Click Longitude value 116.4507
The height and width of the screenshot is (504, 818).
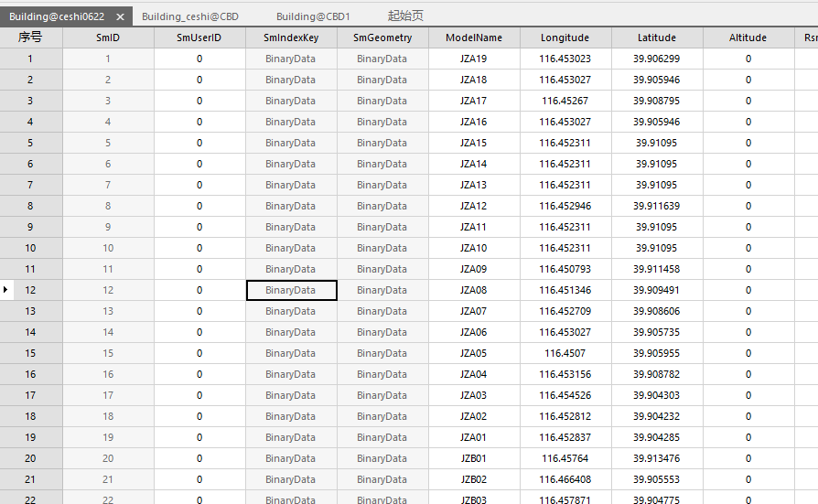point(565,353)
